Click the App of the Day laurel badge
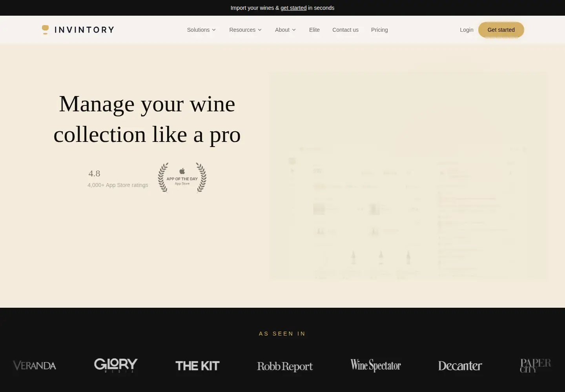 [182, 178]
